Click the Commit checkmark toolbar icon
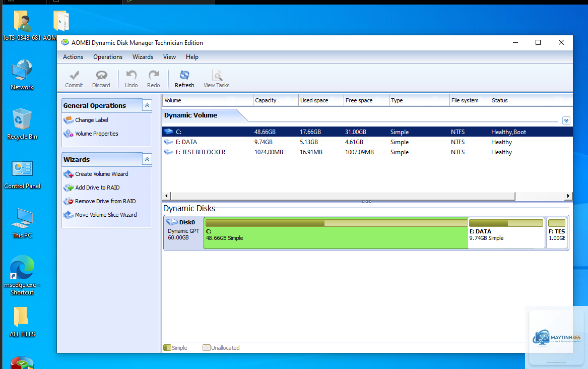Screen dimensions: 588x369 pyautogui.click(x=74, y=76)
